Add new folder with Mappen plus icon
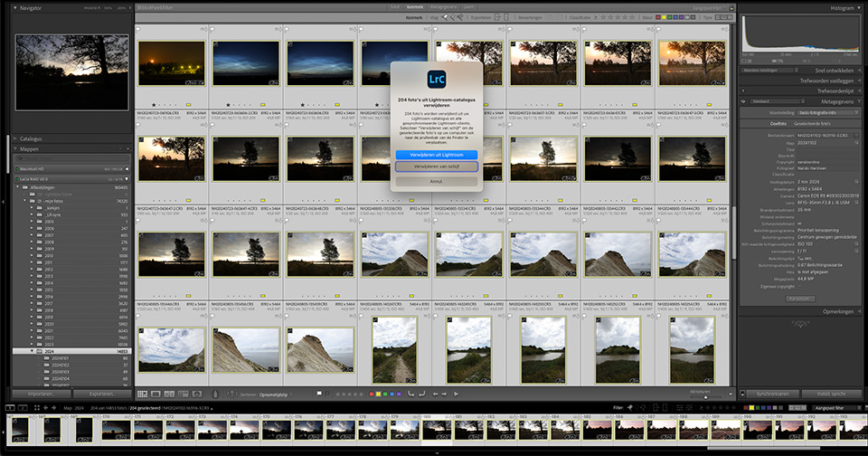Screen dimensions: 868x456 (128, 148)
